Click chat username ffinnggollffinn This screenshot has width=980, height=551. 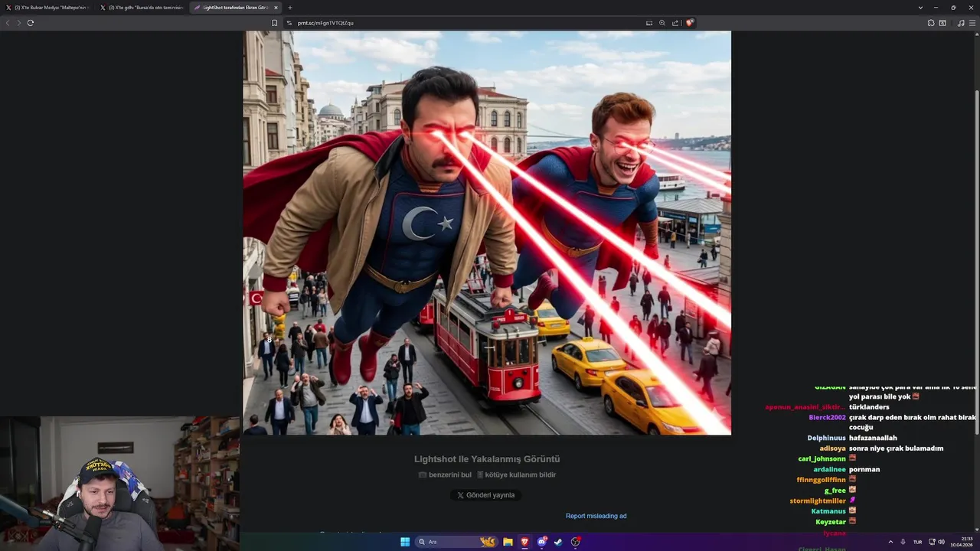pos(821,480)
